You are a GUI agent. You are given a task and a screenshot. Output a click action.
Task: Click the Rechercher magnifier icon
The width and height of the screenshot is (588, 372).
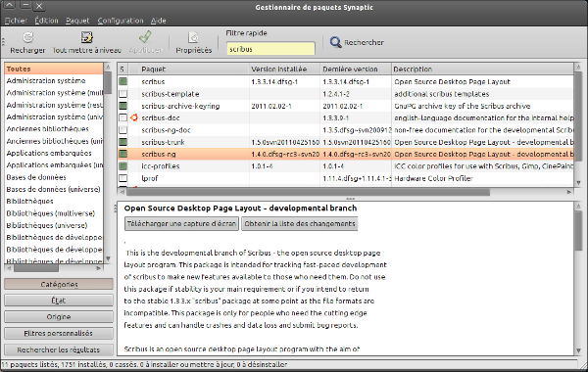[335, 42]
